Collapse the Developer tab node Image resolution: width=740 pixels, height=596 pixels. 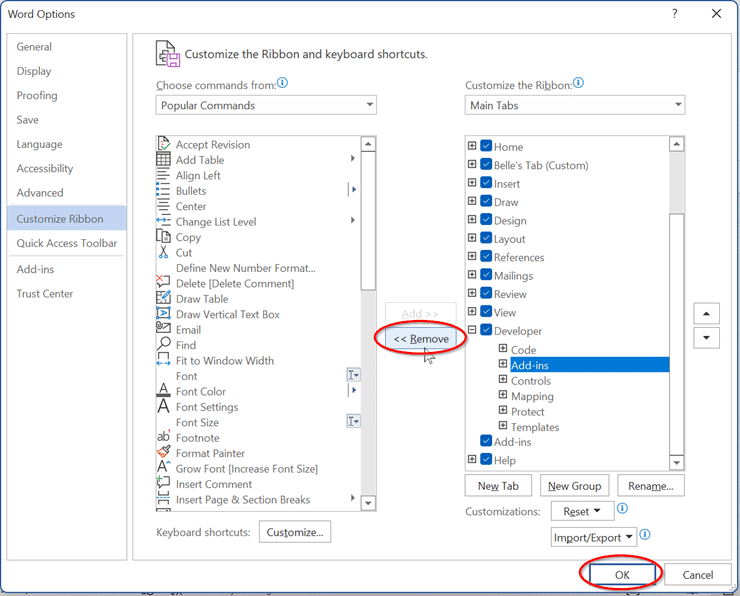pyautogui.click(x=472, y=329)
